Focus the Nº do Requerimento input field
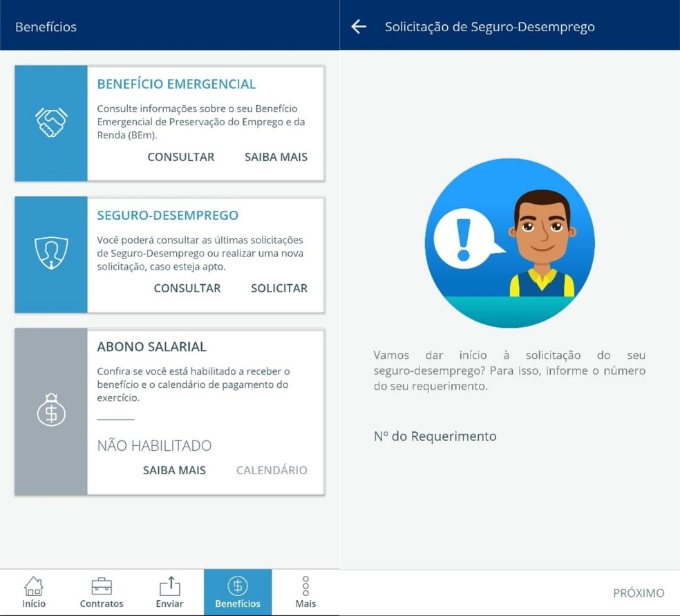Screen dimensions: 680x616 click(x=509, y=436)
